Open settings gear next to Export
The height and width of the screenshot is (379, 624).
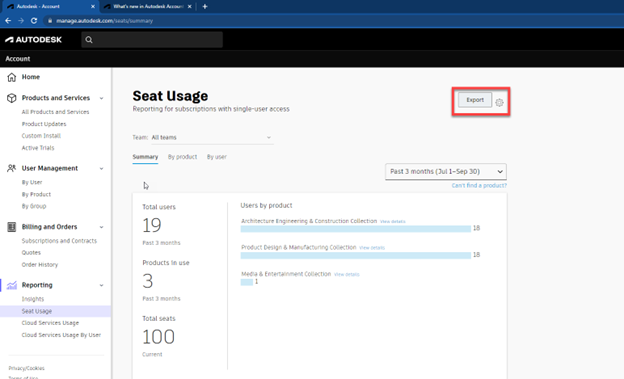(499, 103)
